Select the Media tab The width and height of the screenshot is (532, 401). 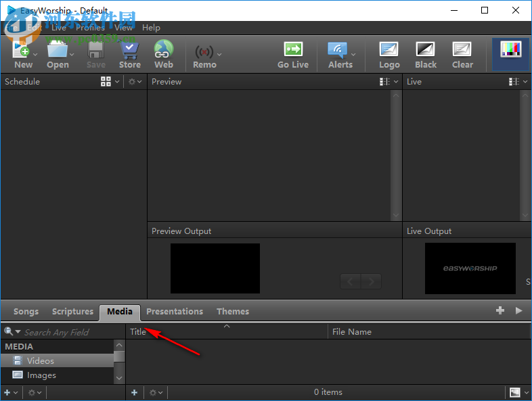(x=120, y=312)
